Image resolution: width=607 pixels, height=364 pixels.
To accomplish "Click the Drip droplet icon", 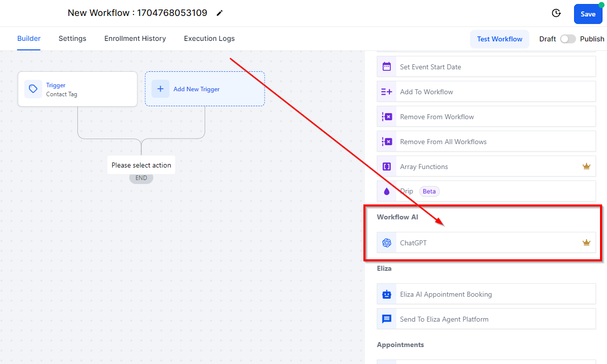I will [x=387, y=191].
